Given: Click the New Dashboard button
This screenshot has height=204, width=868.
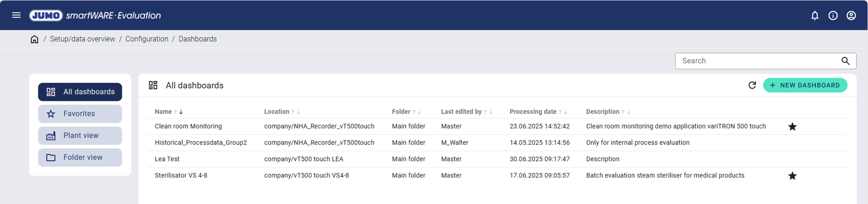Looking at the screenshot, I should click(x=805, y=85).
